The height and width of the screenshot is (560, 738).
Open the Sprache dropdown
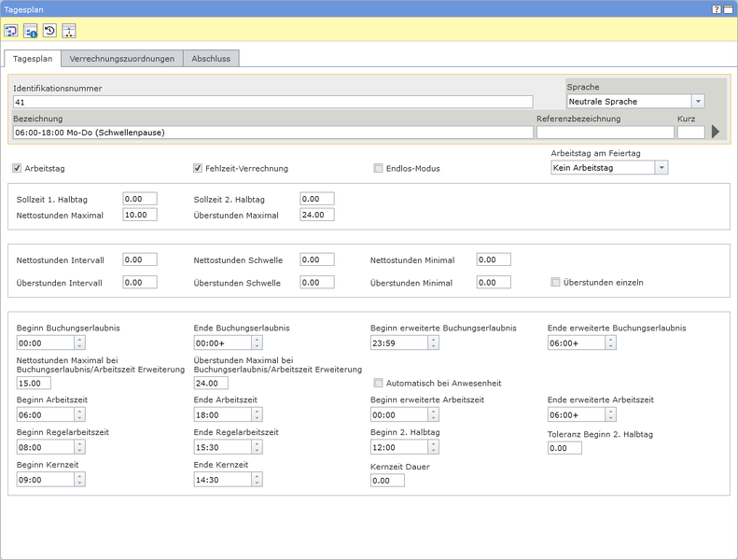tap(697, 101)
